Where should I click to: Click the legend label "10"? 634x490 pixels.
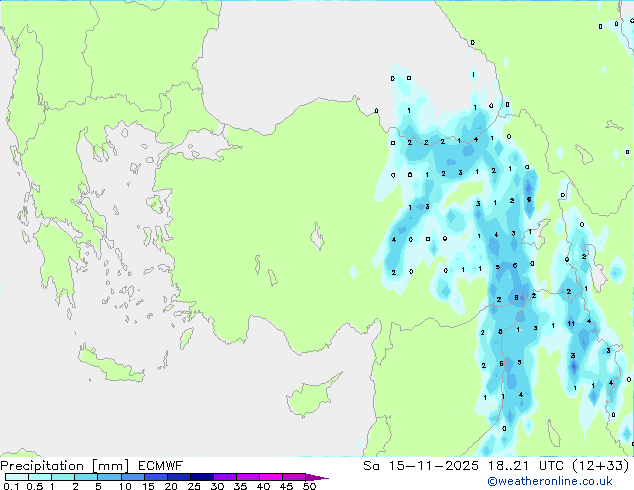(x=125, y=486)
